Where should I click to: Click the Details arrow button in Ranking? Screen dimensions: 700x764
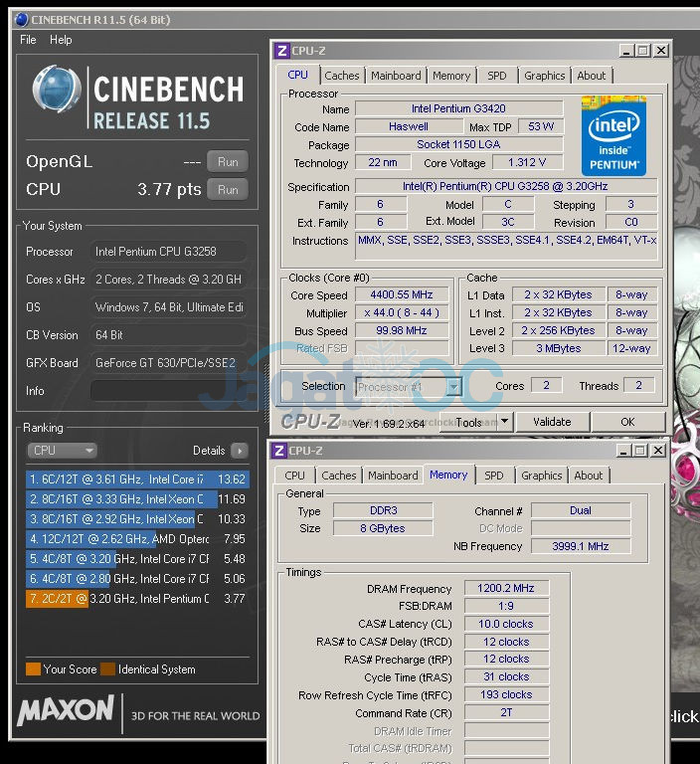click(x=239, y=451)
